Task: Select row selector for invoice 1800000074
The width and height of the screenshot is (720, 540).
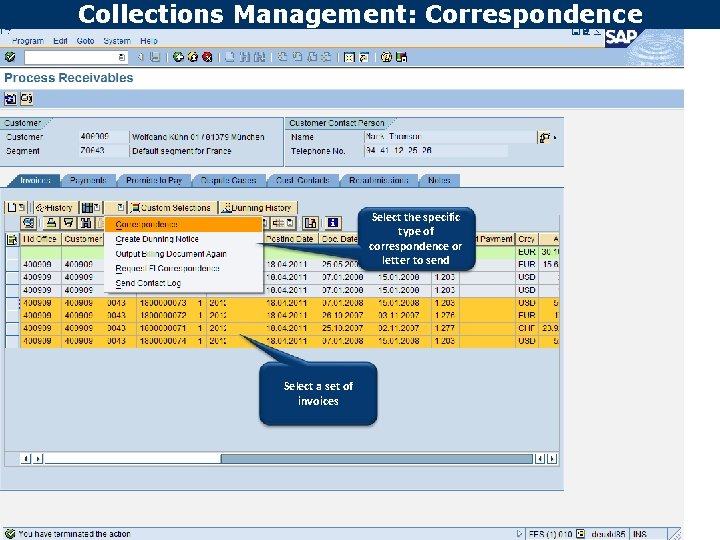Action: coord(12,341)
